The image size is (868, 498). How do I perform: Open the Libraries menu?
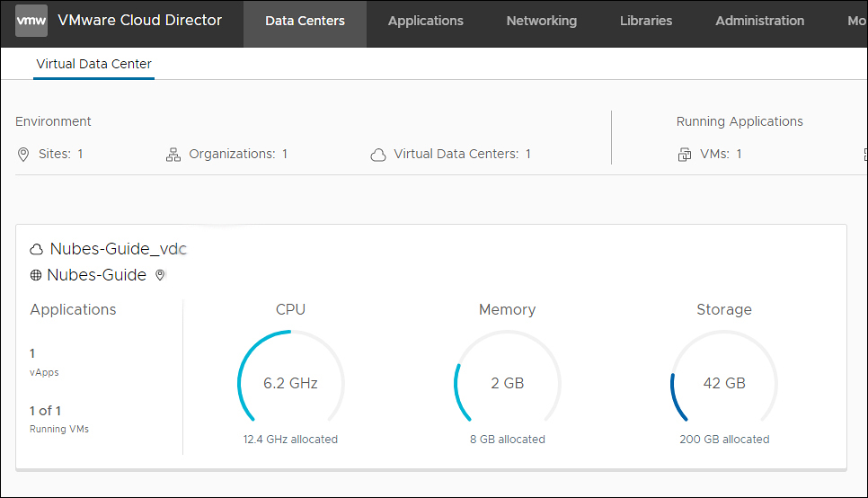pyautogui.click(x=645, y=21)
